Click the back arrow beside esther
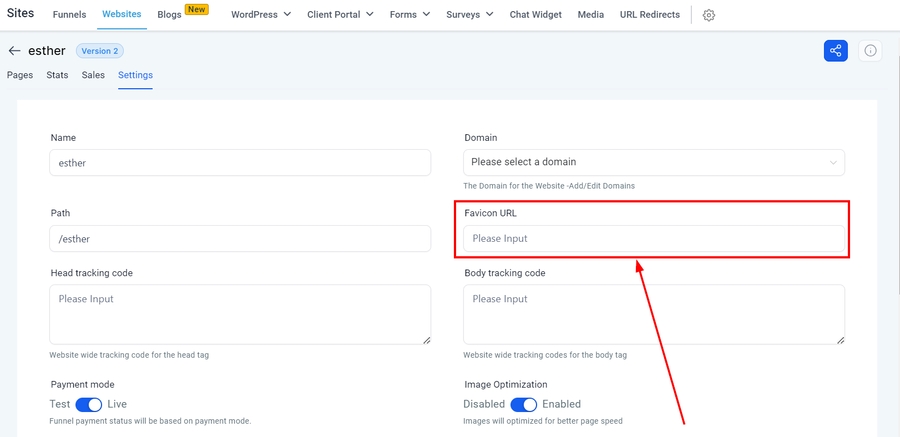The width and height of the screenshot is (900, 437). [14, 51]
